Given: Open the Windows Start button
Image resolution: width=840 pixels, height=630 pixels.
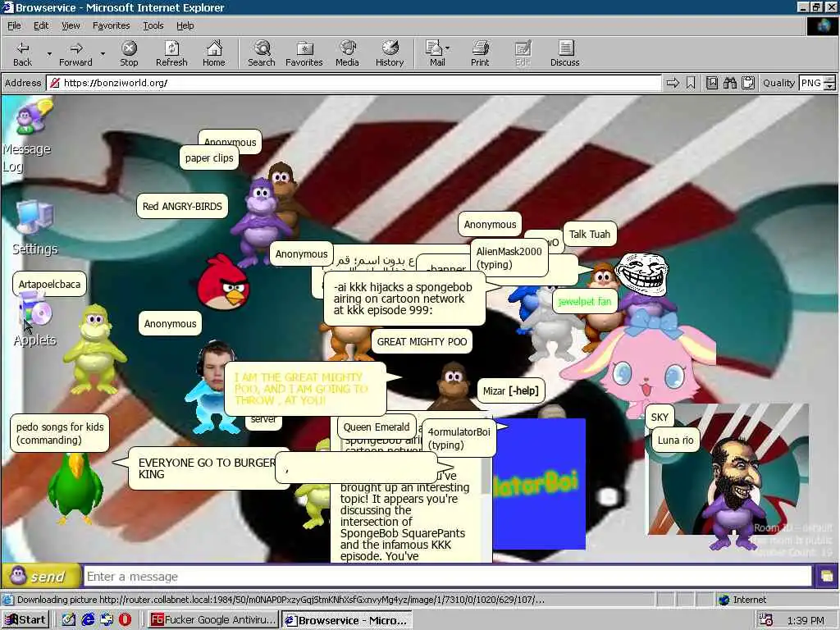Looking at the screenshot, I should (25, 620).
